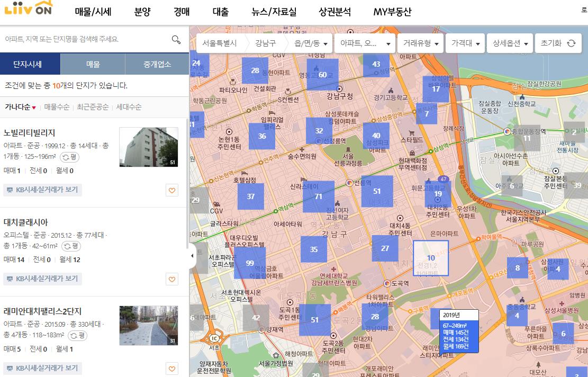Click the left list vertical scrollbar
The height and width of the screenshot is (377, 588).
point(187,184)
